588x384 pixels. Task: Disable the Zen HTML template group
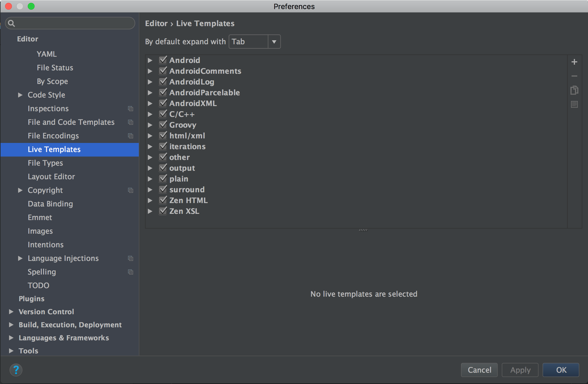(163, 200)
